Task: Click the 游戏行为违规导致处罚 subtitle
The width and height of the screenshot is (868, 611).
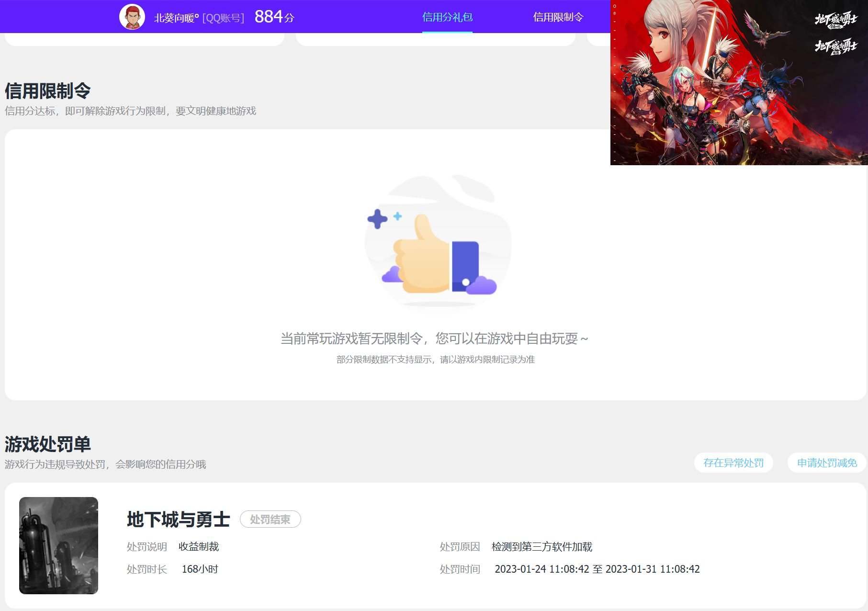Action: 105,464
